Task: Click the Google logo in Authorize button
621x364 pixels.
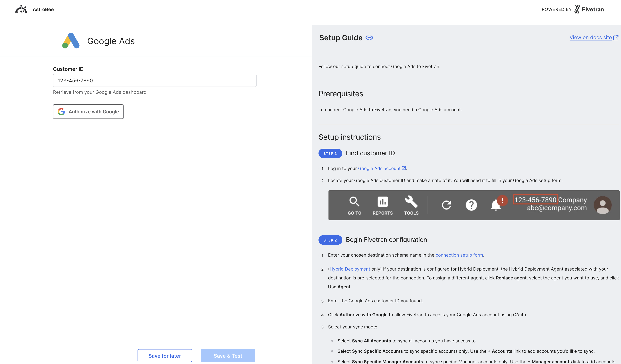Action: click(x=61, y=111)
